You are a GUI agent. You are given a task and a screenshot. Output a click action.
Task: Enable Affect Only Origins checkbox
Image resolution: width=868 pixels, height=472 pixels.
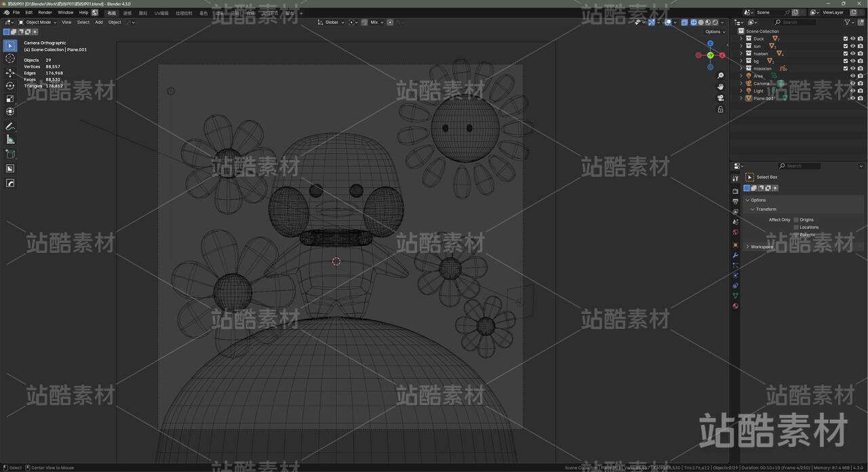click(x=796, y=220)
